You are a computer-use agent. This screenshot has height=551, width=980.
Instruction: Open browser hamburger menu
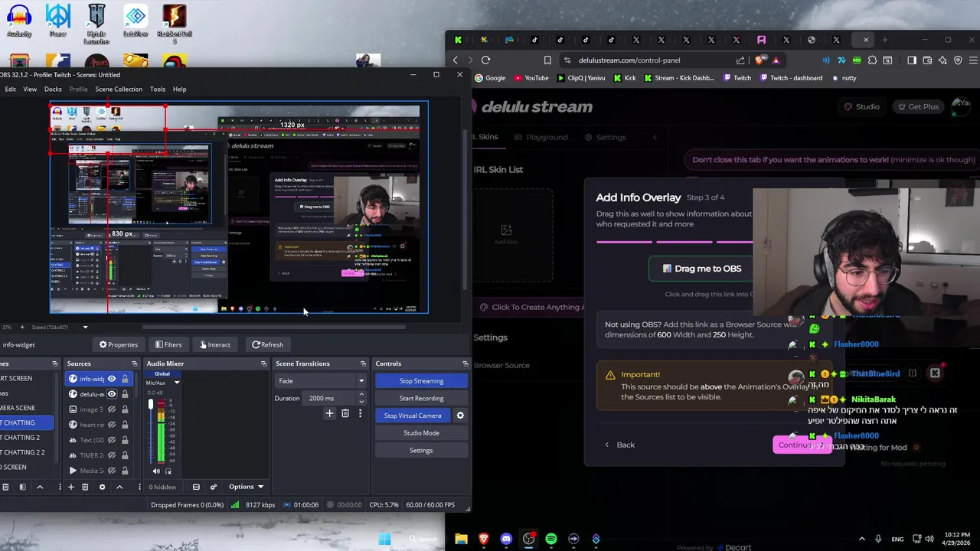pyautogui.click(x=972, y=60)
